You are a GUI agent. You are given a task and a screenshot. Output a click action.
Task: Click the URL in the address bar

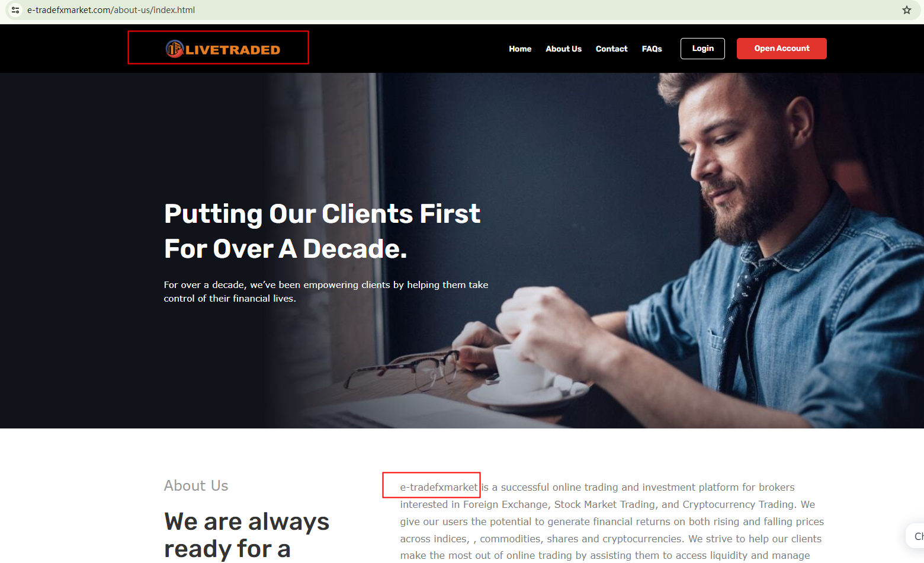(x=111, y=10)
